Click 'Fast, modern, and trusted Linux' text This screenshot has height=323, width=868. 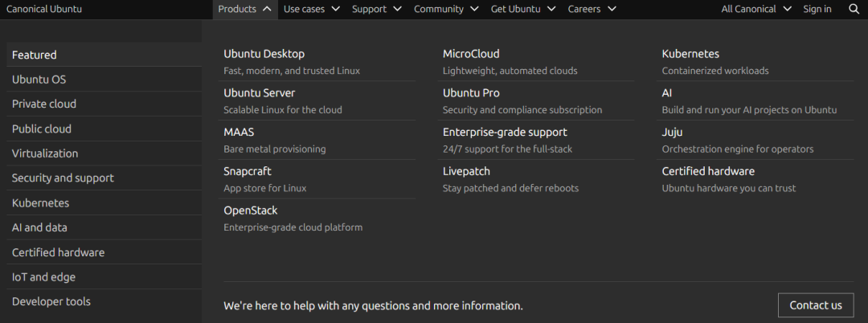click(292, 71)
